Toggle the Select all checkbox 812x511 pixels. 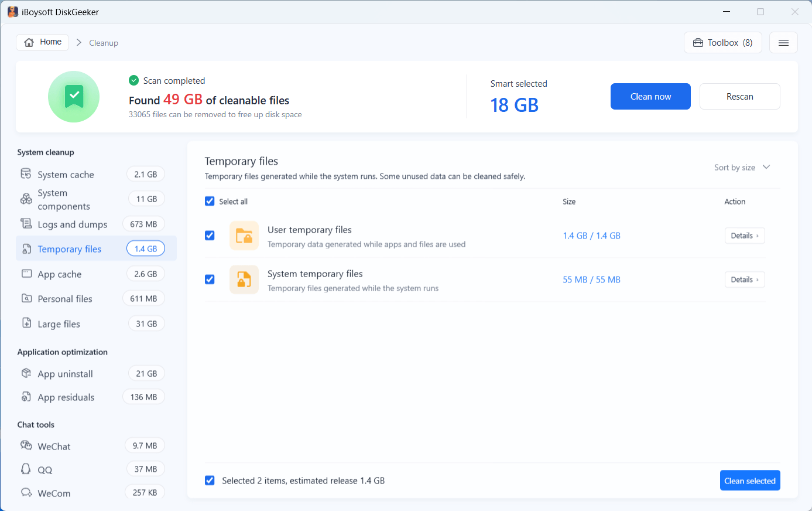(210, 202)
